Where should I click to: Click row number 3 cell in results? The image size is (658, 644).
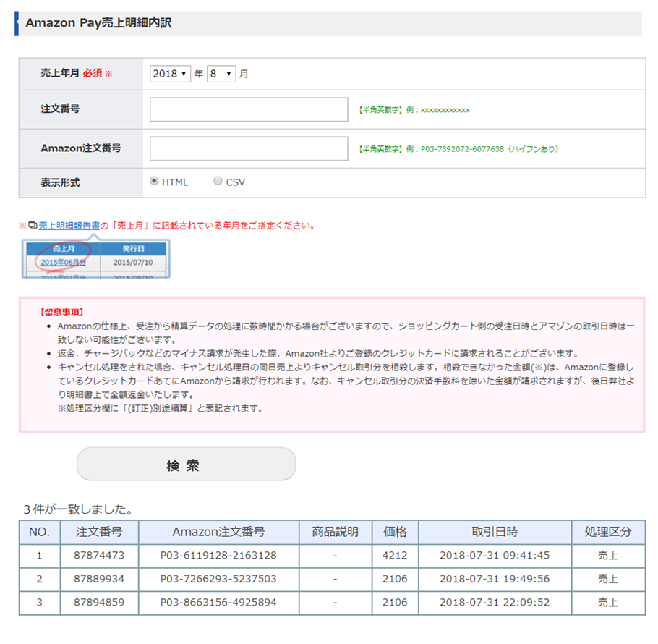click(40, 603)
